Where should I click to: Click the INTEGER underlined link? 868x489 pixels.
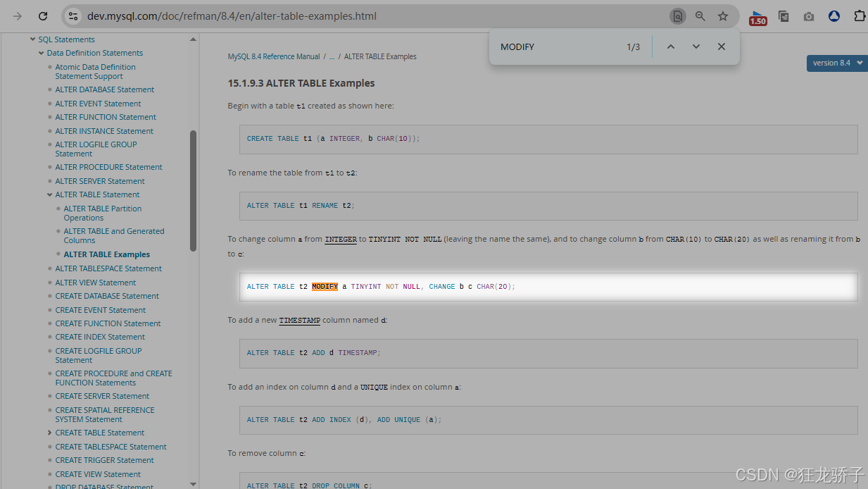(341, 240)
